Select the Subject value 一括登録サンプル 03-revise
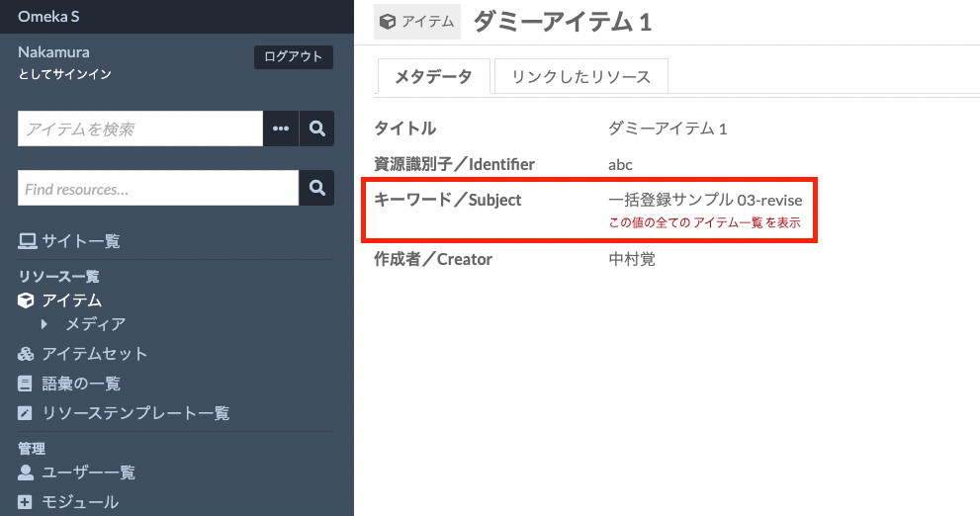Image resolution: width=980 pixels, height=516 pixels. pos(706,200)
